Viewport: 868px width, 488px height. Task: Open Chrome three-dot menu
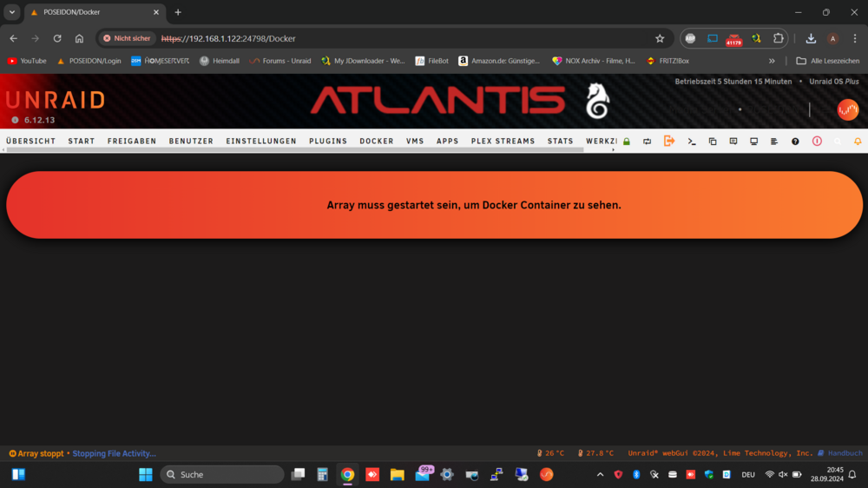[x=855, y=38]
